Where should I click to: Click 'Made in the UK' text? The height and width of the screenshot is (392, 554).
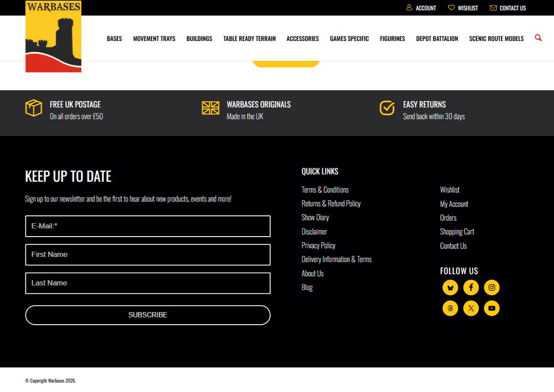245,117
